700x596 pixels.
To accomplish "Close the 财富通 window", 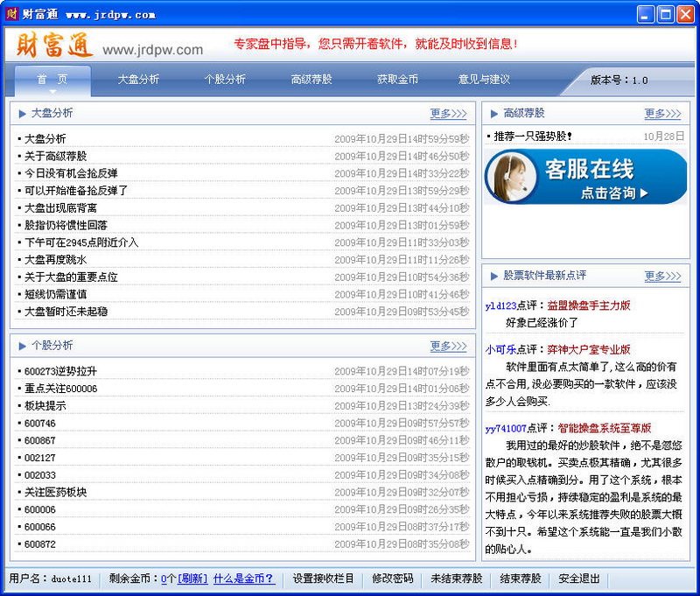I will pyautogui.click(x=685, y=15).
